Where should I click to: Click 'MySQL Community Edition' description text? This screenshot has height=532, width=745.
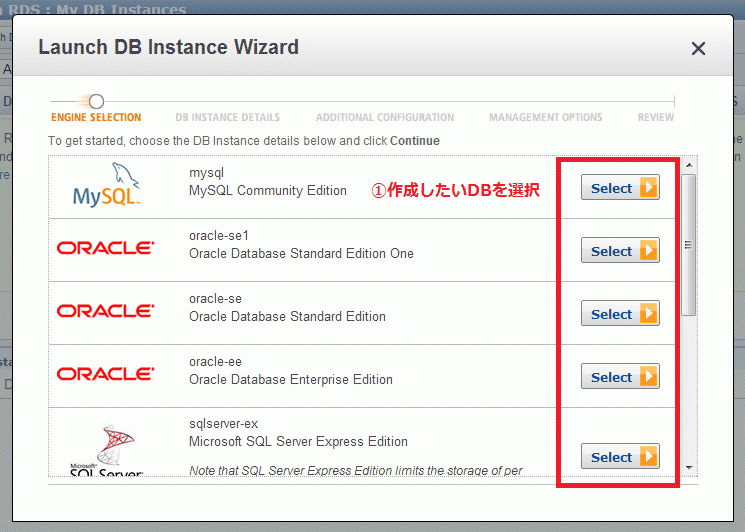pyautogui.click(x=268, y=190)
